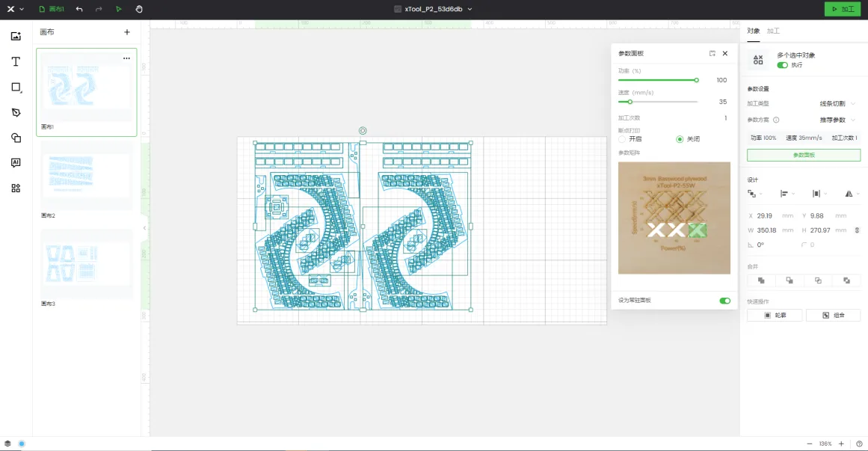
Task: Open 画布1 three-dots options menu
Action: (126, 58)
